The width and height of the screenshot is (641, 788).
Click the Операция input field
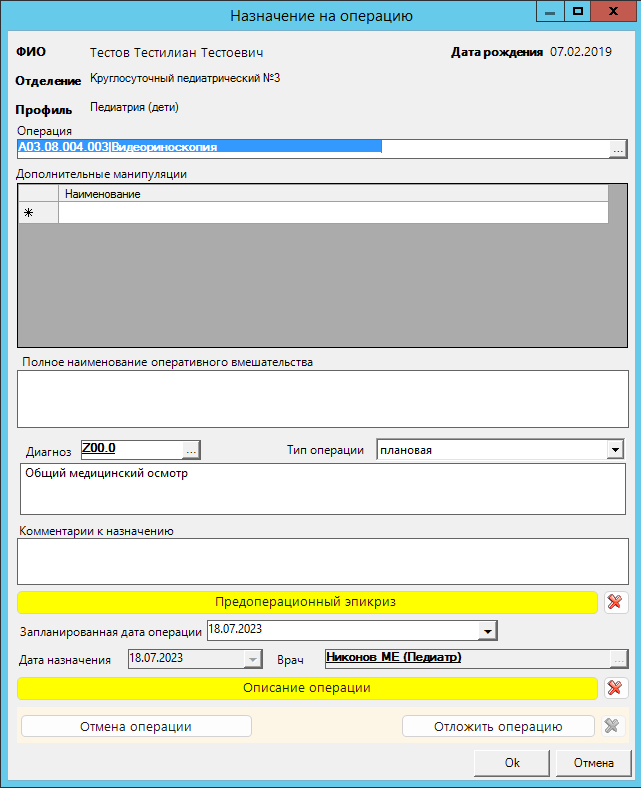click(x=312, y=148)
